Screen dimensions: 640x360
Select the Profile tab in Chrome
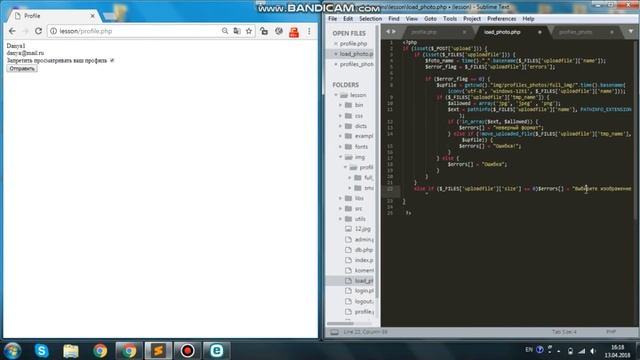[53, 16]
